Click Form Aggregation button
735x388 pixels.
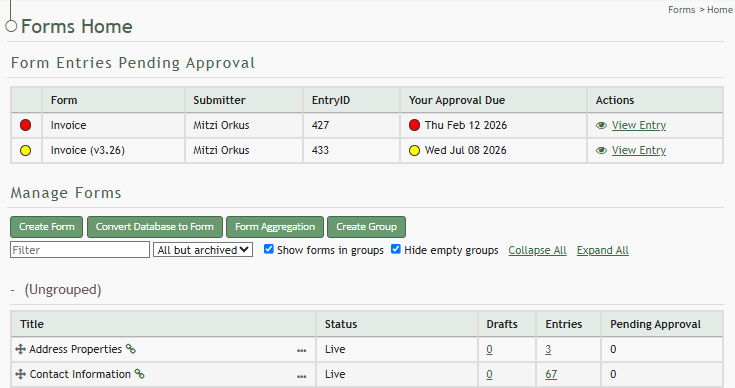click(x=275, y=227)
